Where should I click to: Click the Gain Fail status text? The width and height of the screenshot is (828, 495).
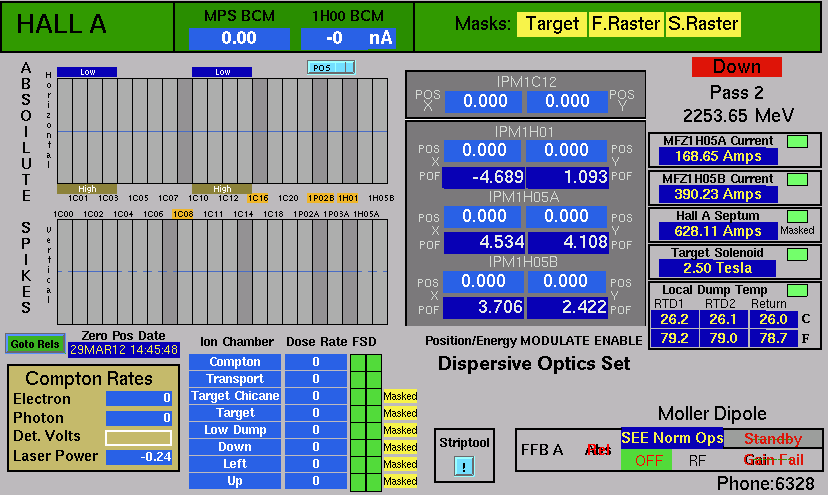click(774, 460)
